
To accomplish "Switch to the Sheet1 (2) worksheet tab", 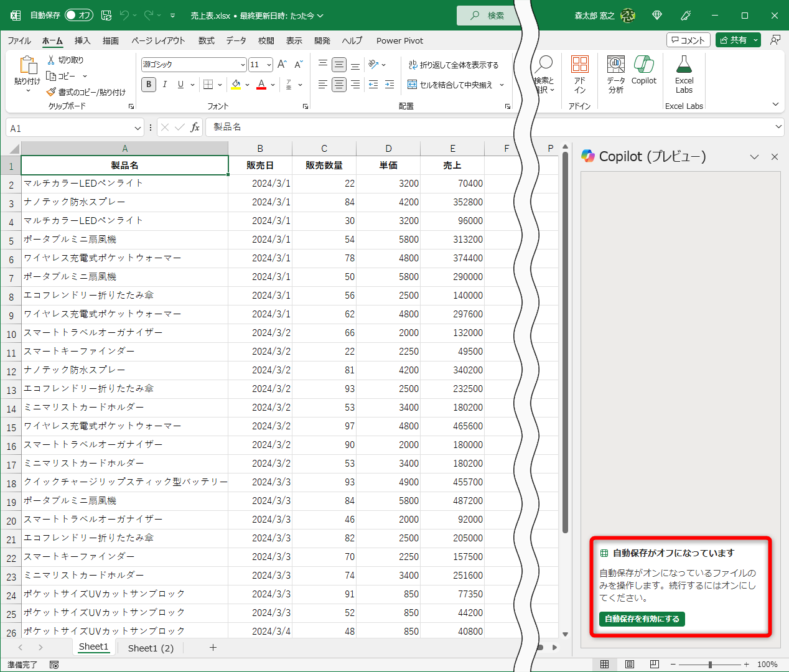I will 150,648.
